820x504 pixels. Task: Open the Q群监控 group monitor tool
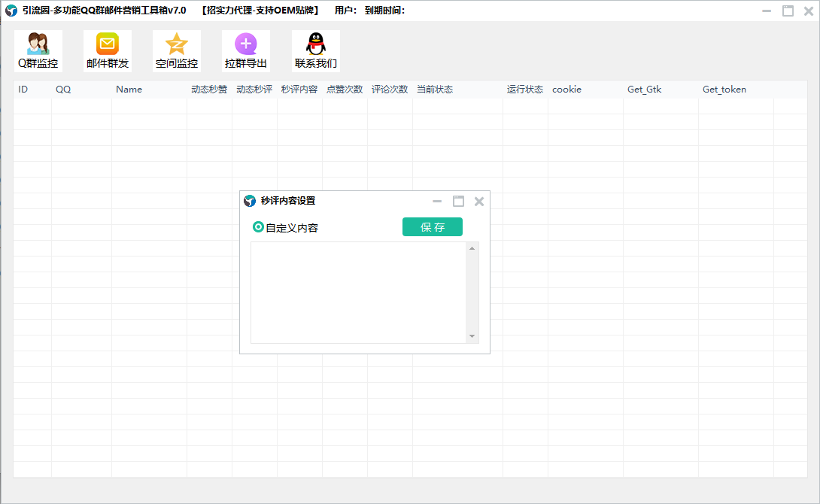[38, 50]
